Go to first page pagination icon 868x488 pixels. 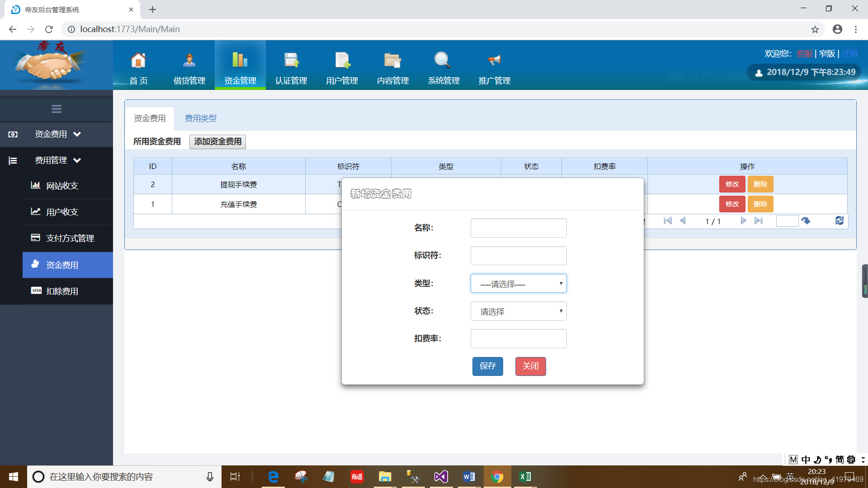[x=668, y=221]
